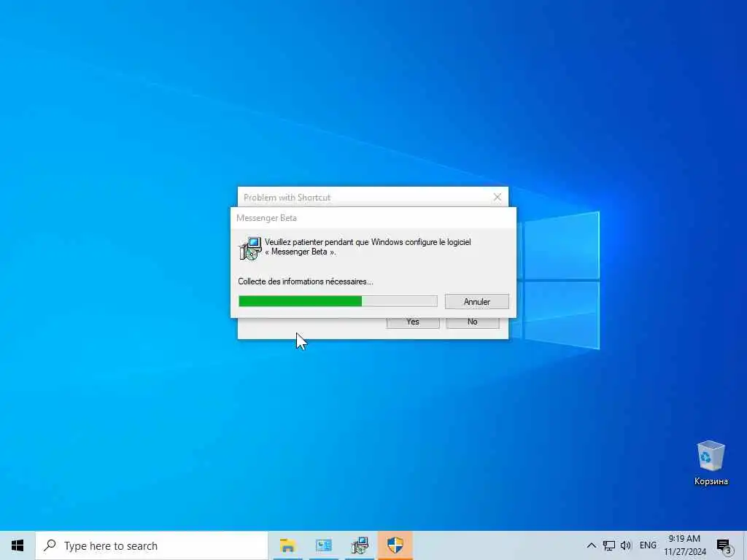Image resolution: width=747 pixels, height=560 pixels.
Task: Open the flashing security shield taskbar icon
Action: coord(395,545)
